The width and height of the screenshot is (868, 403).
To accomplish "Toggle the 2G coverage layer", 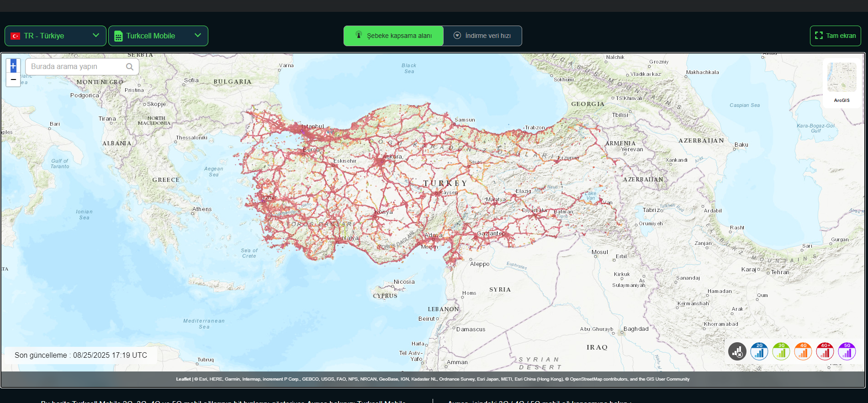I will point(759,351).
